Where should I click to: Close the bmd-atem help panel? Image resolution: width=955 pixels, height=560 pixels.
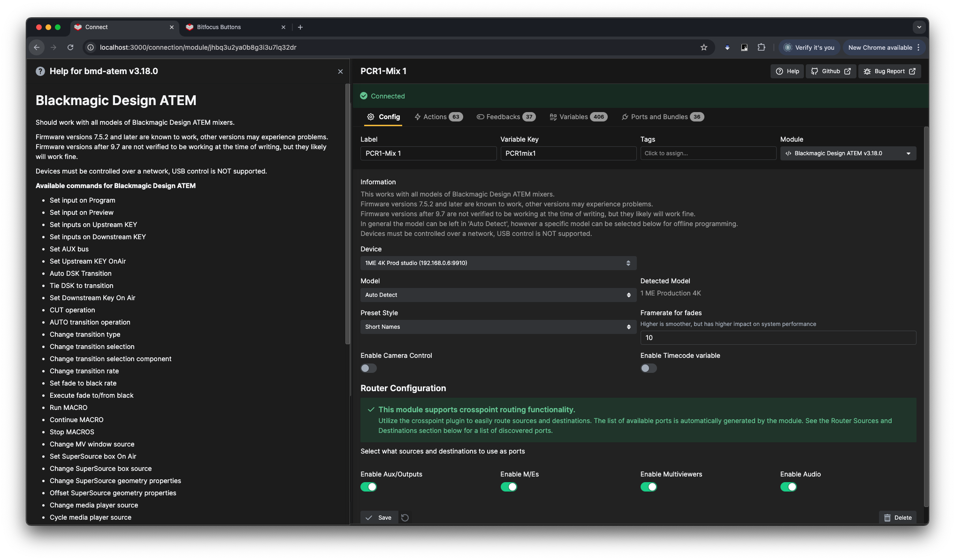click(x=340, y=71)
